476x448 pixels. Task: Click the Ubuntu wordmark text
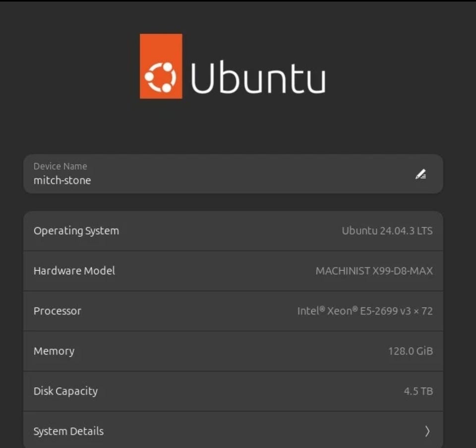[x=258, y=77]
